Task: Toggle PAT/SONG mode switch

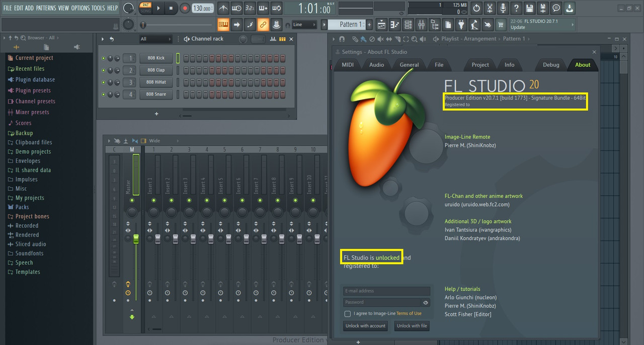Action: [x=145, y=8]
